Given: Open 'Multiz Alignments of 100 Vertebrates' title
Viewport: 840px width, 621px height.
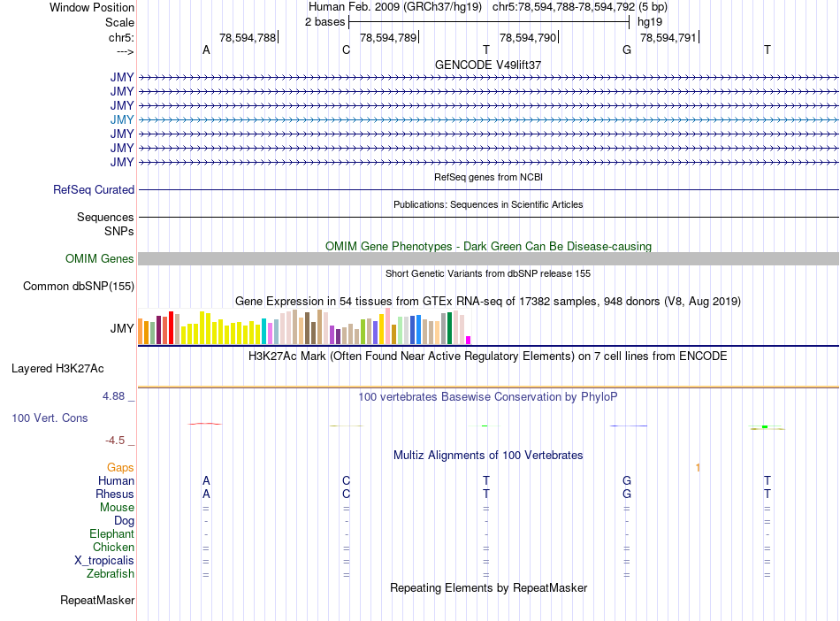Looking at the screenshot, I should [488, 456].
